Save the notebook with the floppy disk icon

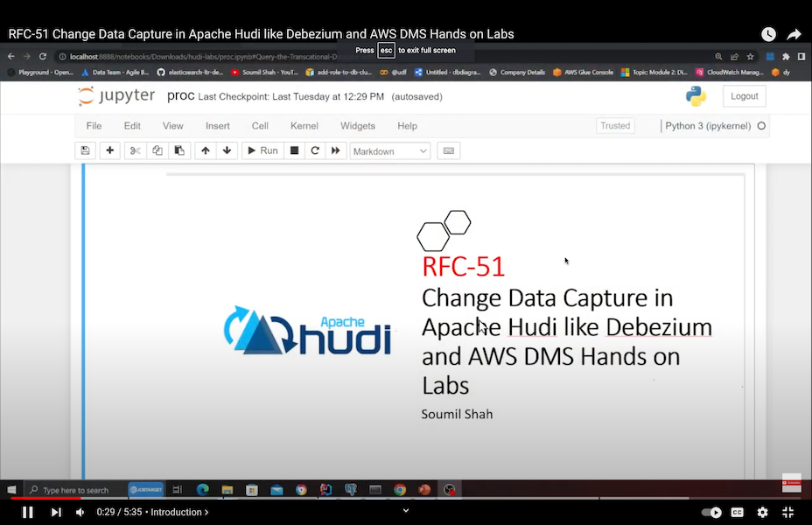click(x=85, y=150)
